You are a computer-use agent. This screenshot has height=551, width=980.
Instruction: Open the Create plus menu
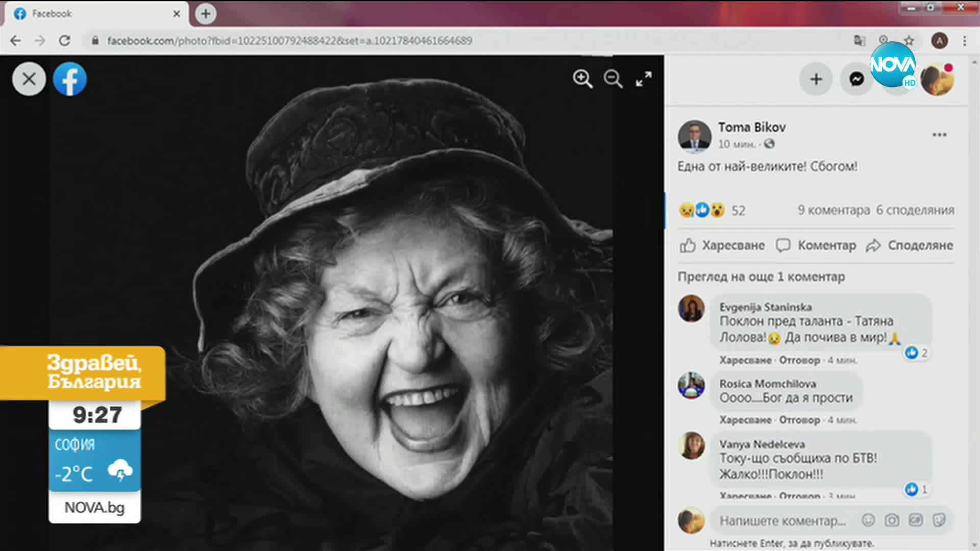tap(816, 79)
